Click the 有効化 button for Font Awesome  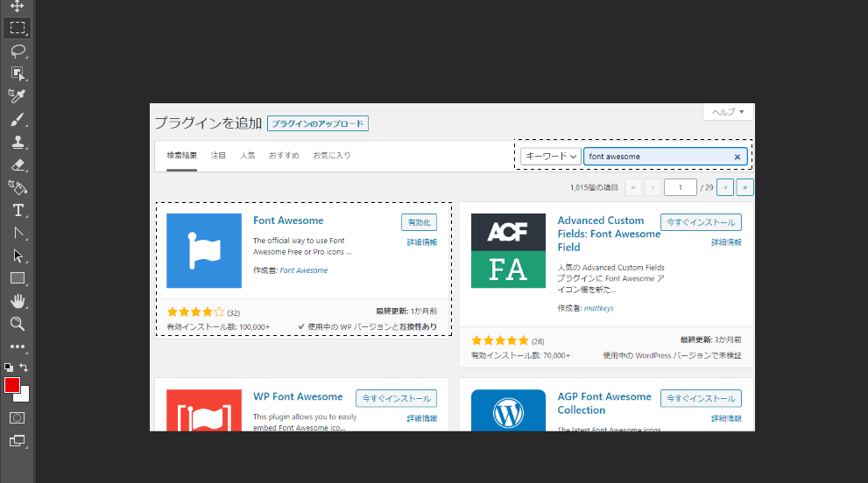click(x=419, y=222)
